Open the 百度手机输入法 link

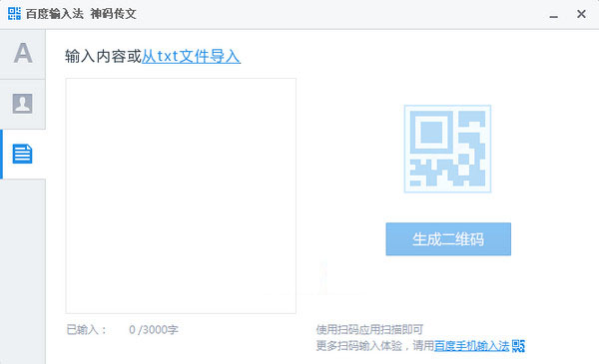[472, 346]
